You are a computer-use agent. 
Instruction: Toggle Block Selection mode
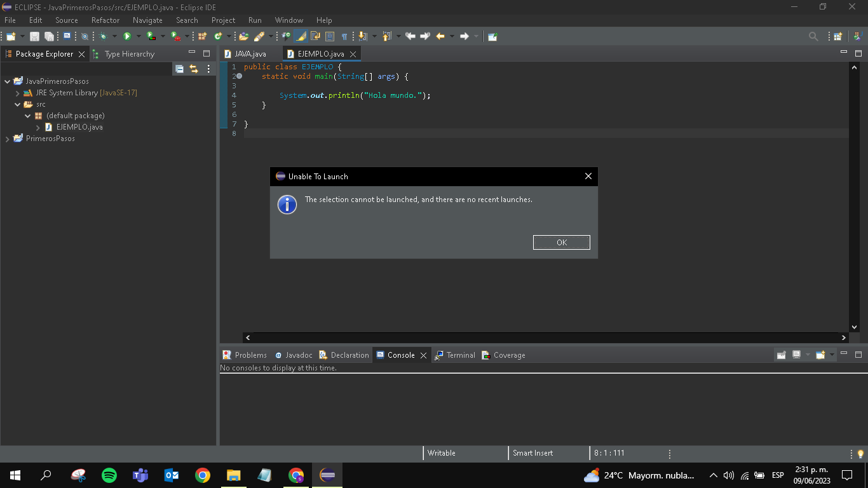[330, 36]
